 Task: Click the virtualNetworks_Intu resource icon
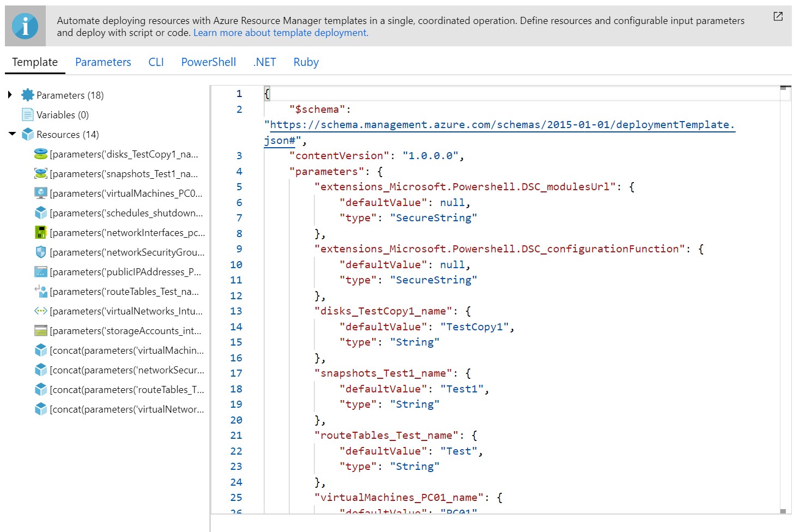(x=41, y=311)
